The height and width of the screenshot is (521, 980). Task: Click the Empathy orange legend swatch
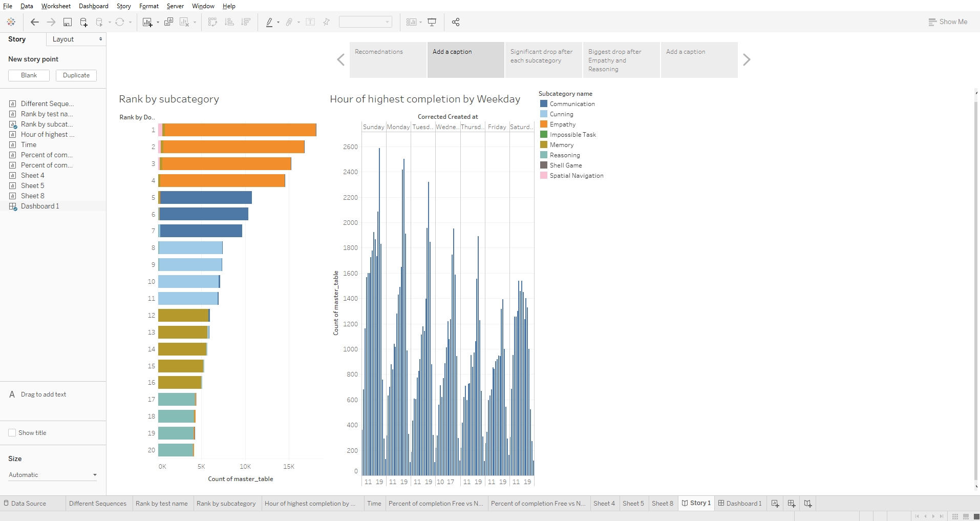[544, 124]
